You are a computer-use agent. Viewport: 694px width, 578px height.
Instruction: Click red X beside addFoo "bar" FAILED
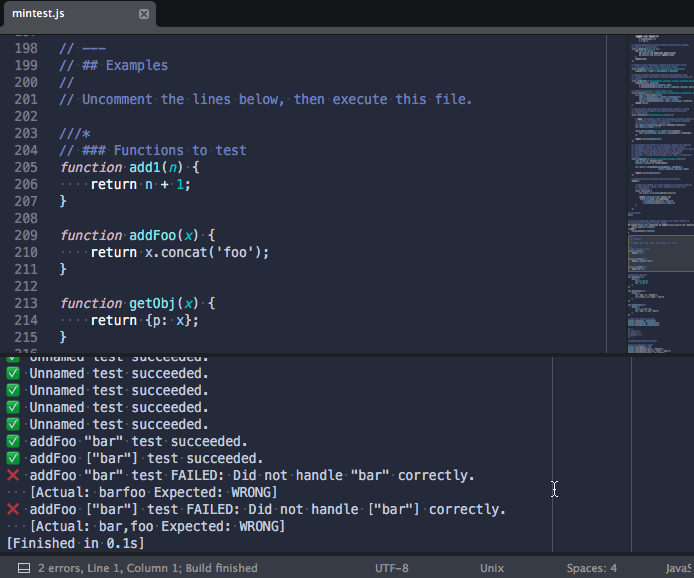click(x=13, y=475)
